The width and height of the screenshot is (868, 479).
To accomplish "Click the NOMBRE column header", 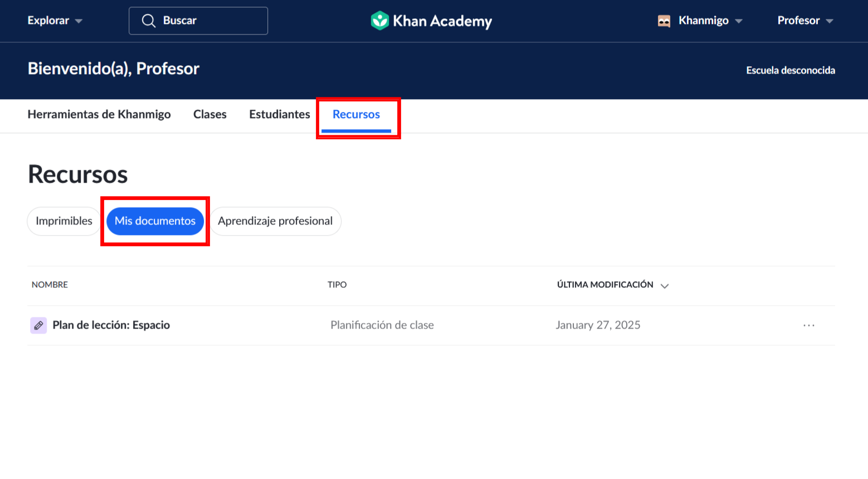I will tap(50, 285).
